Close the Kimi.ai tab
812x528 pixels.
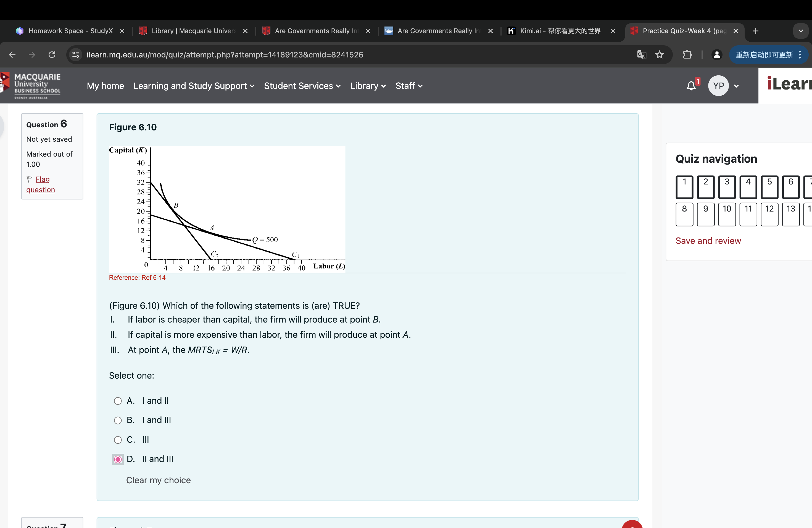613,31
